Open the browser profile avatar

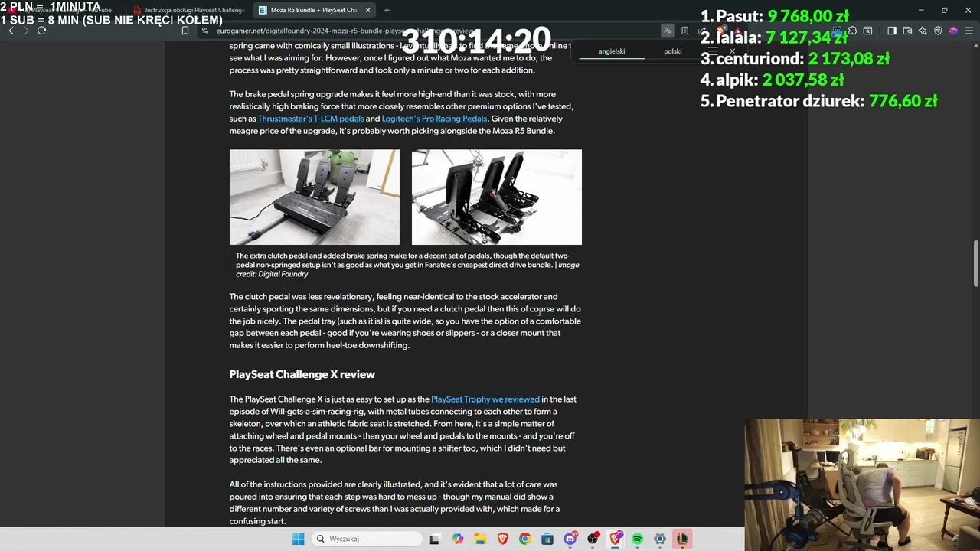pos(954,31)
